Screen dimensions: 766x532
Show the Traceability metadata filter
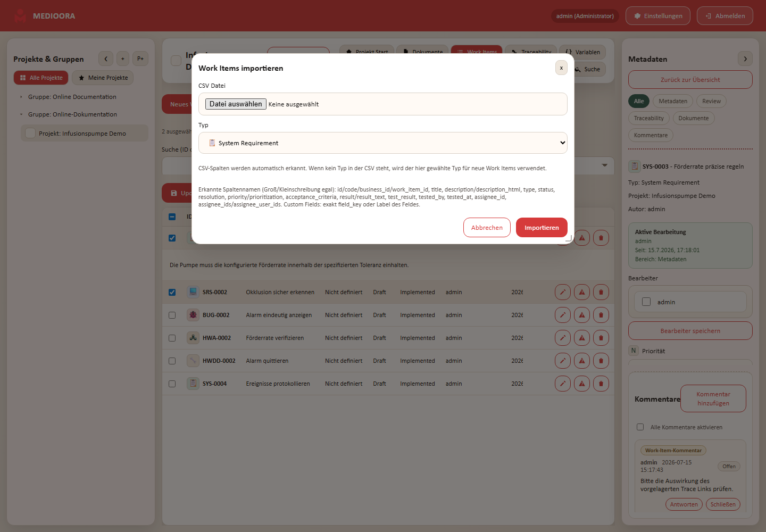coord(648,118)
